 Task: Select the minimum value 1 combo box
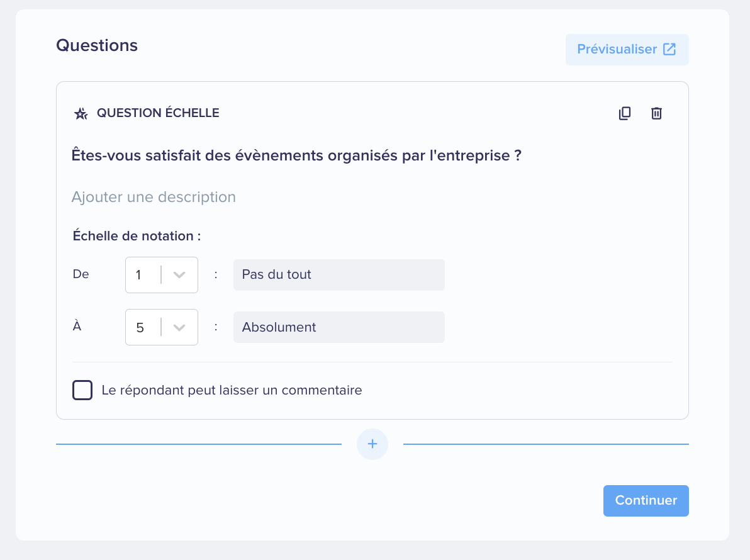(x=162, y=275)
